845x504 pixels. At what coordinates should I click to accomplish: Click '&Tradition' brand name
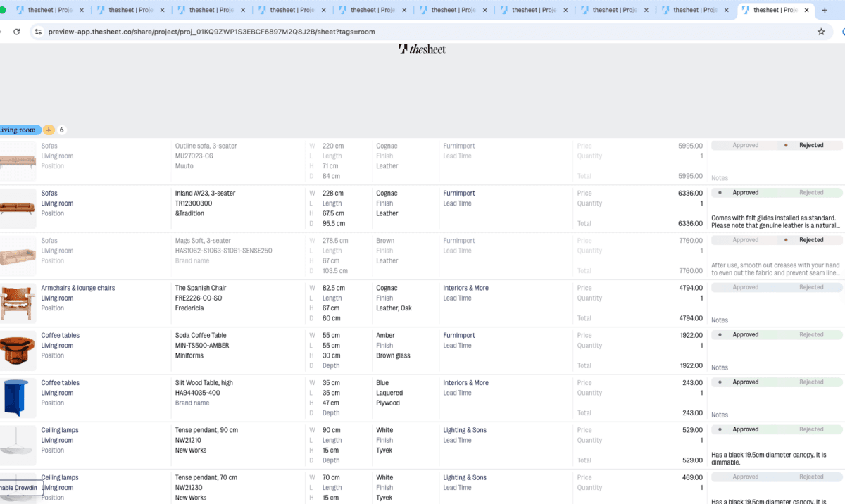click(x=191, y=213)
